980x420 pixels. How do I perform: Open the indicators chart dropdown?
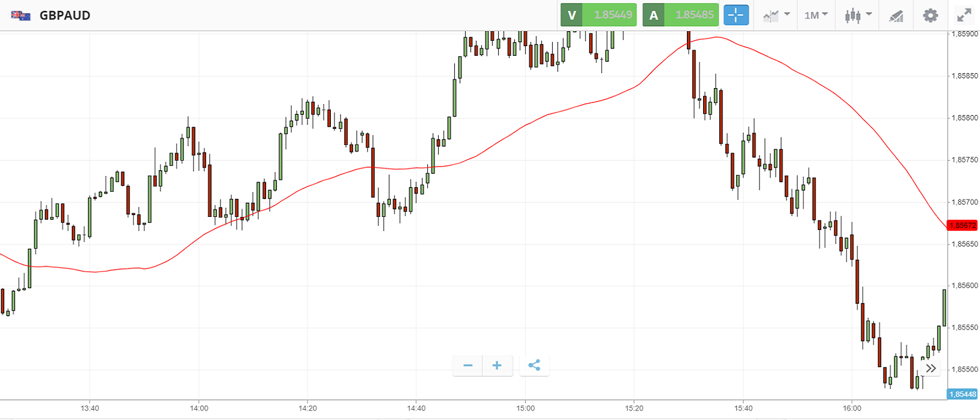coord(776,15)
